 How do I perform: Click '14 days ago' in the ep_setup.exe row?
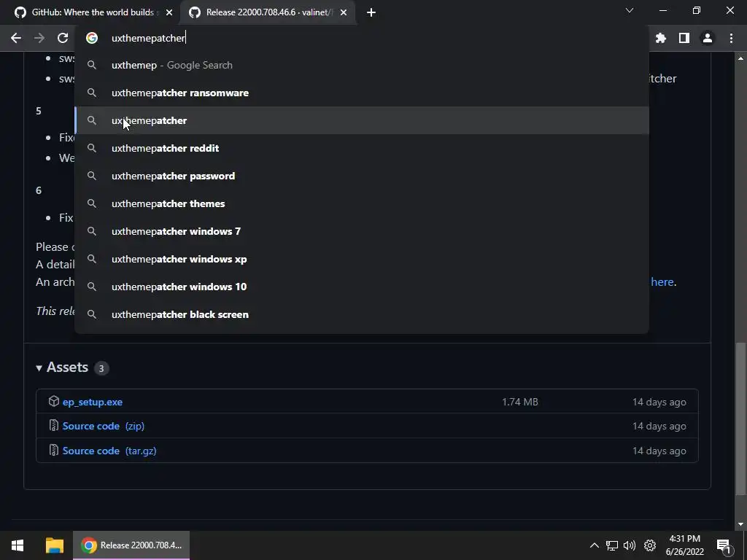point(659,402)
